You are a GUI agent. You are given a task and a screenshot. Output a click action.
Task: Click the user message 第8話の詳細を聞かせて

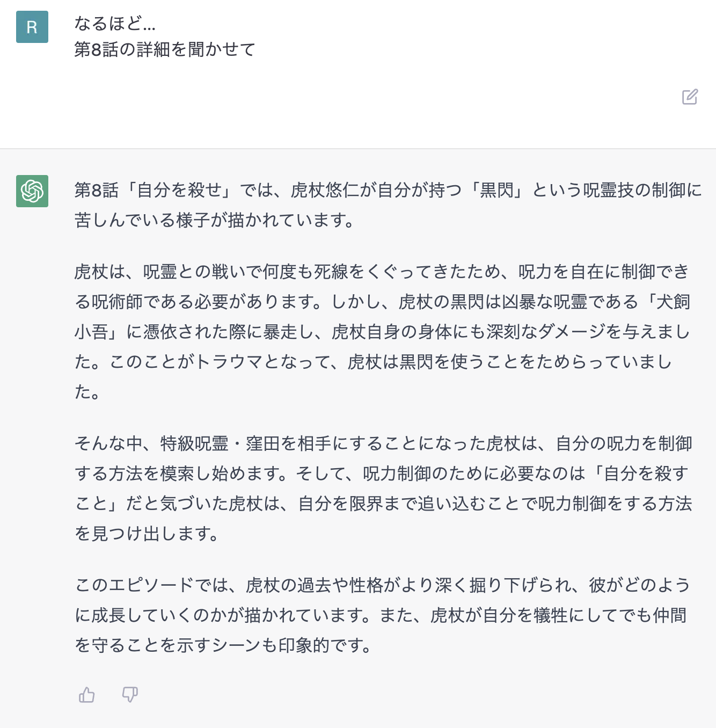coord(165,49)
